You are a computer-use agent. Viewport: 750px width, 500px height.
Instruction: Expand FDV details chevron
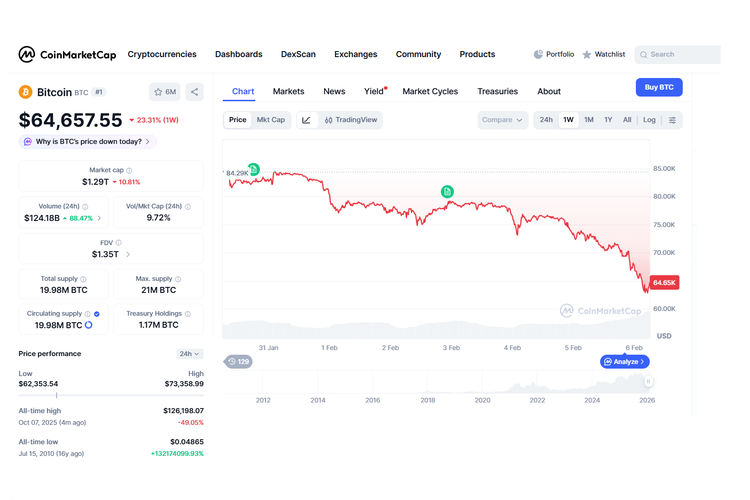coord(128,255)
